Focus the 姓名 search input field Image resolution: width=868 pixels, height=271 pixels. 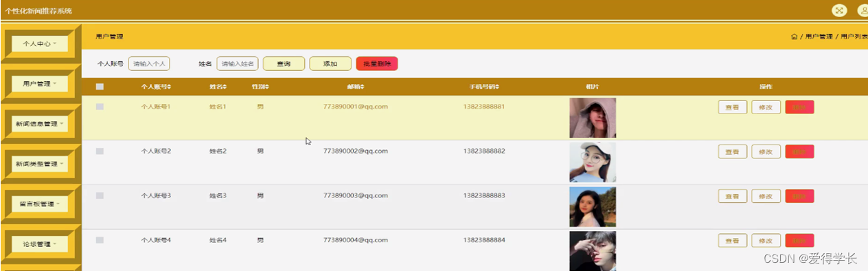(x=237, y=63)
